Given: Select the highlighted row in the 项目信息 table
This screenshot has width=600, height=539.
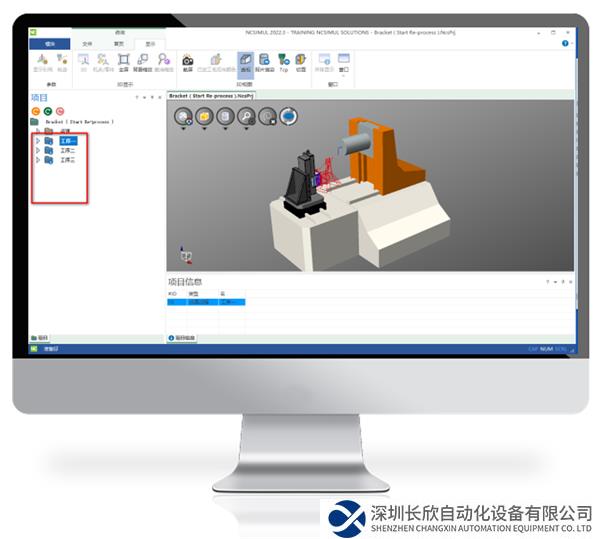Looking at the screenshot, I should click(206, 301).
